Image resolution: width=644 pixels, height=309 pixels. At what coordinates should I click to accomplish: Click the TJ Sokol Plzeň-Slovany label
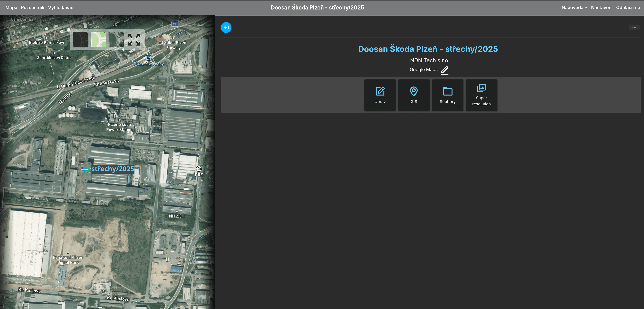173,45
